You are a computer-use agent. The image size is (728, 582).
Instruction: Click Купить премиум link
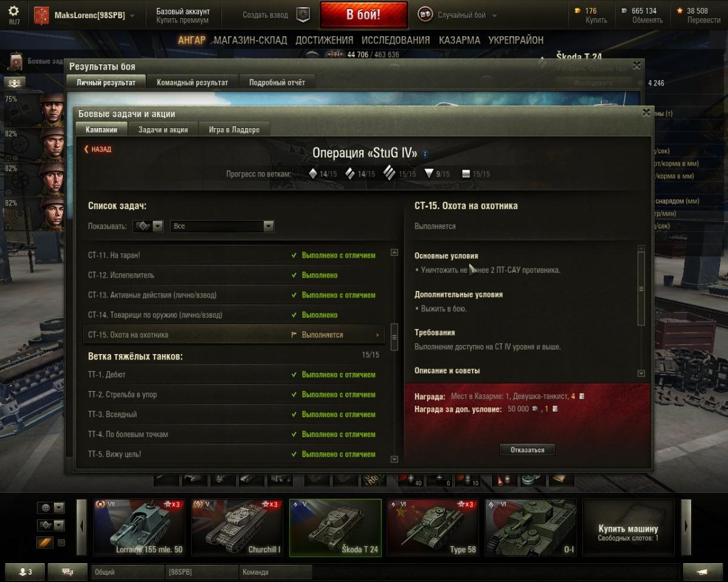182,21
